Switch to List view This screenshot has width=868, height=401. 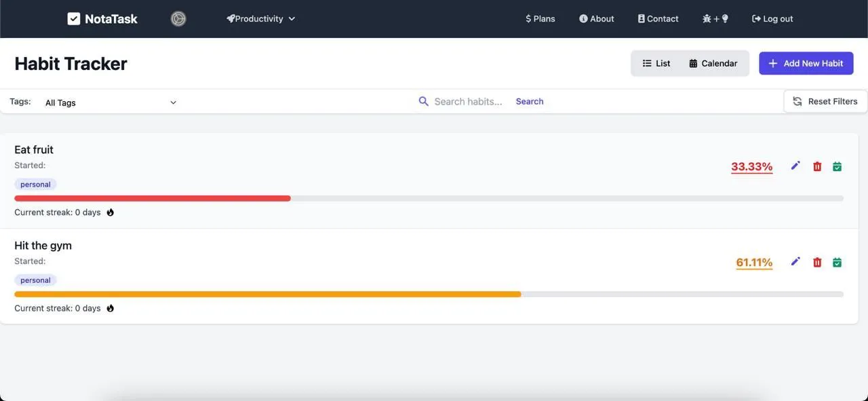coord(656,63)
